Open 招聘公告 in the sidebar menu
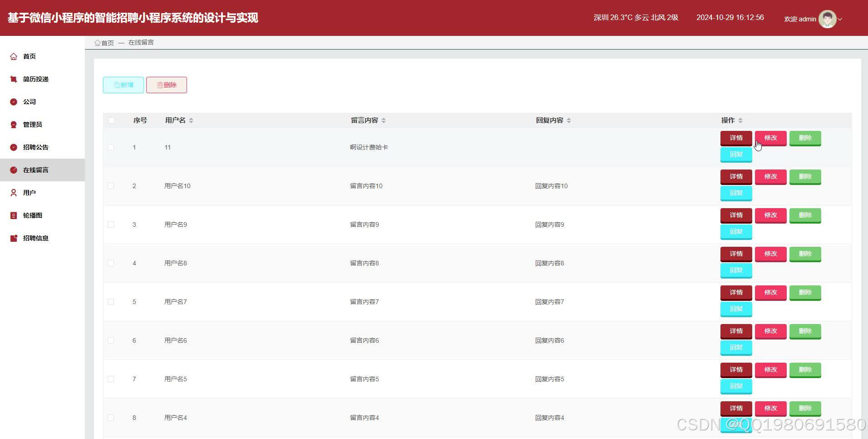 42,147
